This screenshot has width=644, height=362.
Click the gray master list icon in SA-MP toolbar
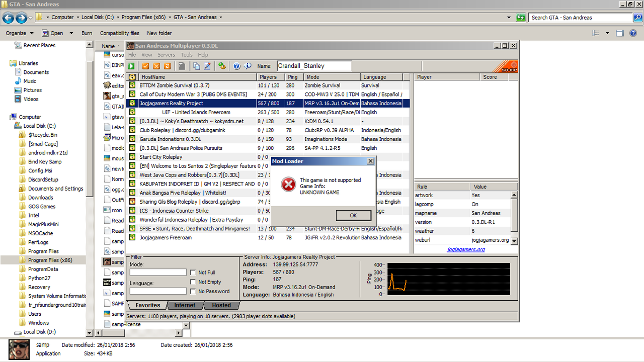click(x=182, y=66)
